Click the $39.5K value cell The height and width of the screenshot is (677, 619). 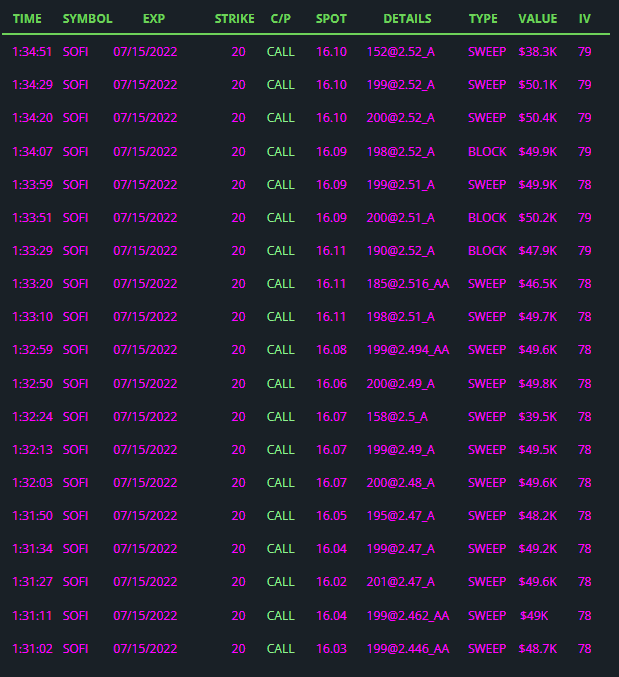click(537, 417)
